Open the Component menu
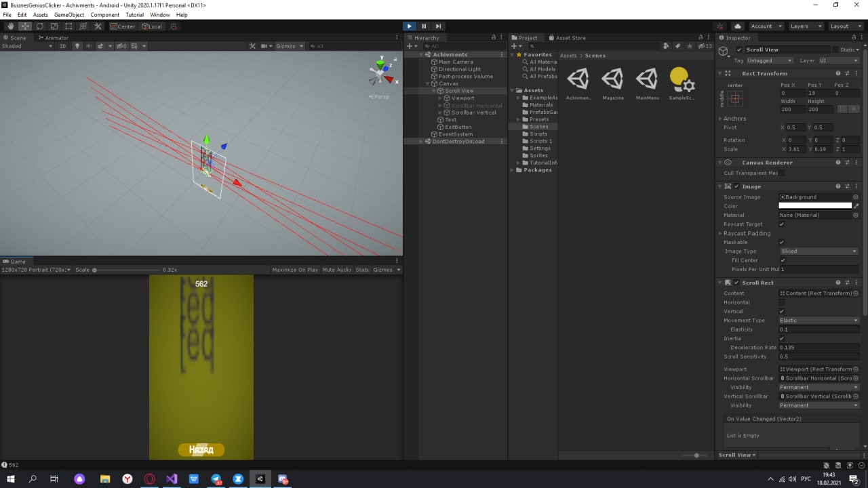The image size is (868, 488). point(104,14)
